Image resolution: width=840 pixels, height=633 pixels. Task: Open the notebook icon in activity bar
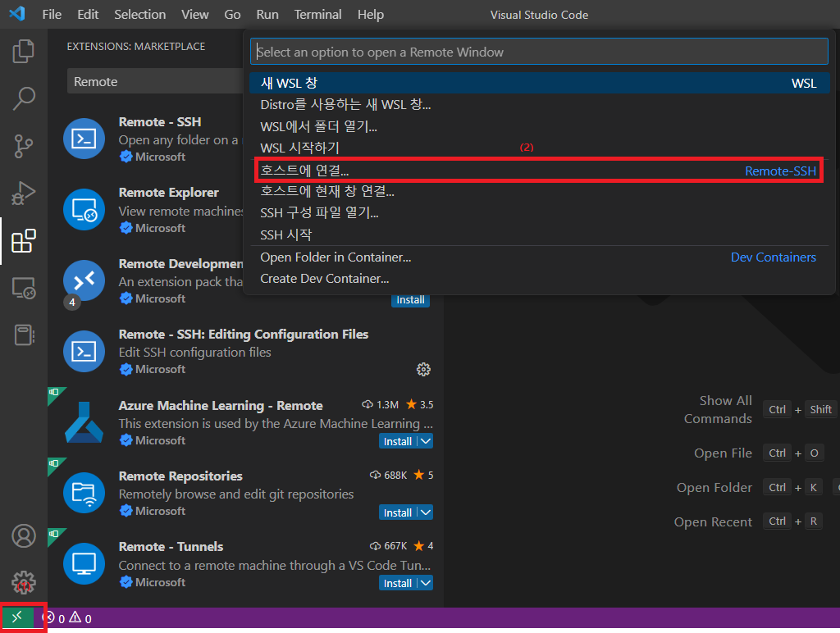tap(24, 335)
